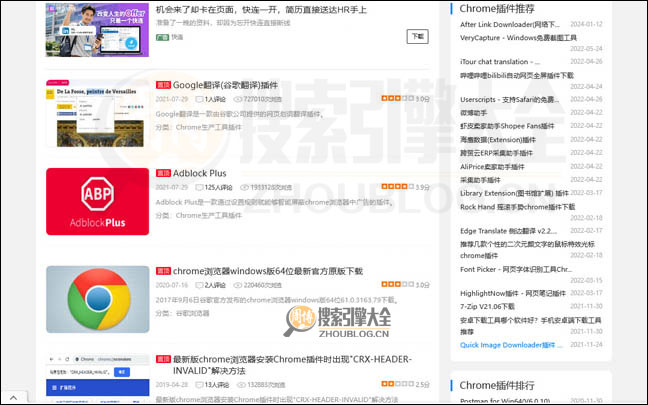Image resolution: width=648 pixels, height=405 pixels.
Task: Click the 1人评论 comment icon link
Action: pos(210,99)
